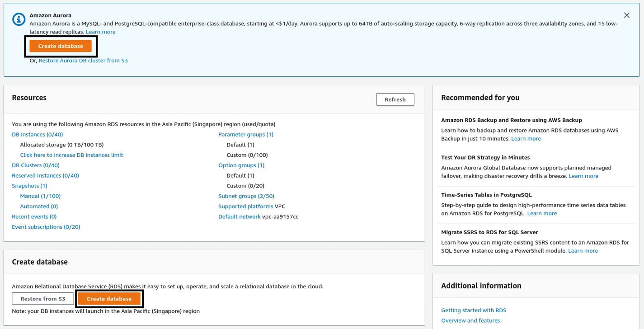View DB Clusters resources
Viewport: 644px width, 329px height.
pyautogui.click(x=35, y=165)
